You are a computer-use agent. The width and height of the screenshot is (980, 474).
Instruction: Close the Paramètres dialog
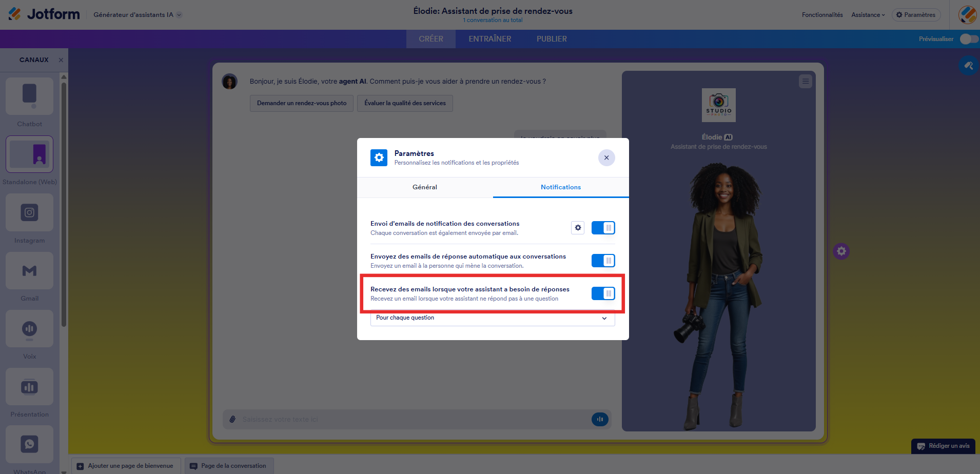click(x=606, y=157)
